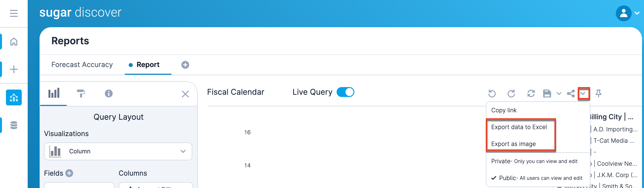The height and width of the screenshot is (188, 644).
Task: Click the share icon
Action: (571, 93)
